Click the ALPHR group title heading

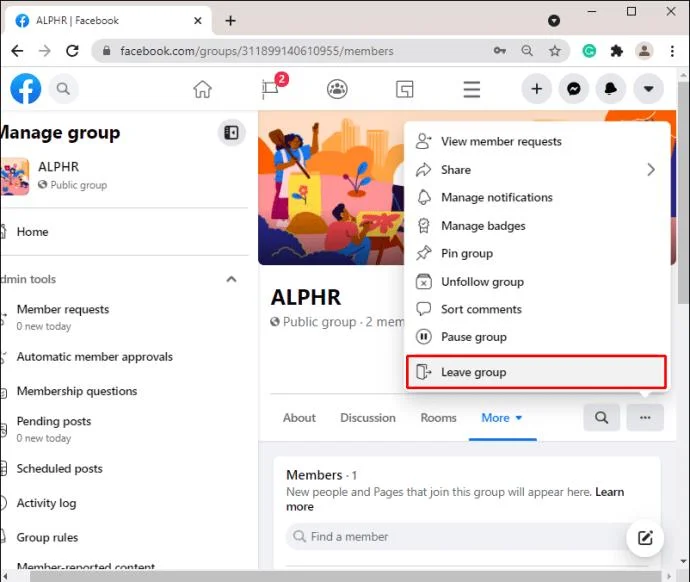click(x=306, y=297)
